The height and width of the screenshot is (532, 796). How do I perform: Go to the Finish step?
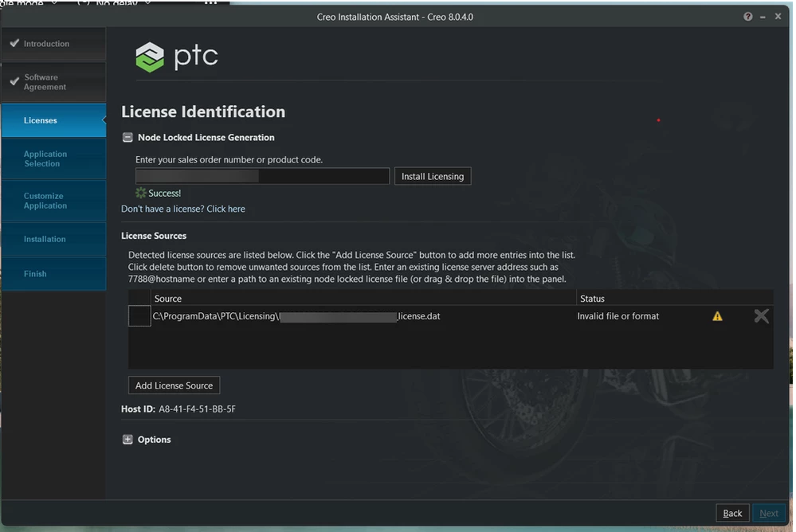54,274
